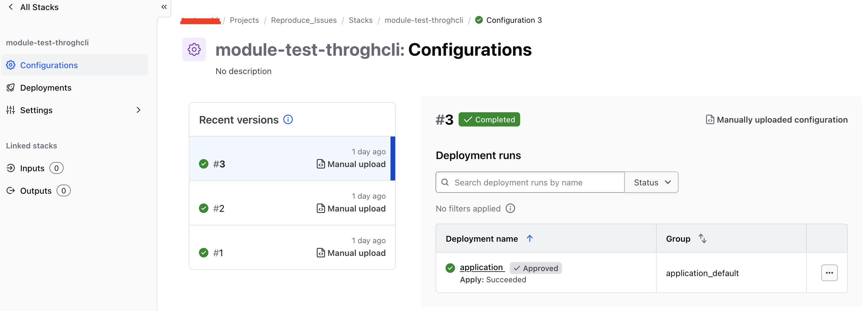Screen dimensions: 868x311
Task: Select Configurations in the sidebar
Action: coord(49,65)
